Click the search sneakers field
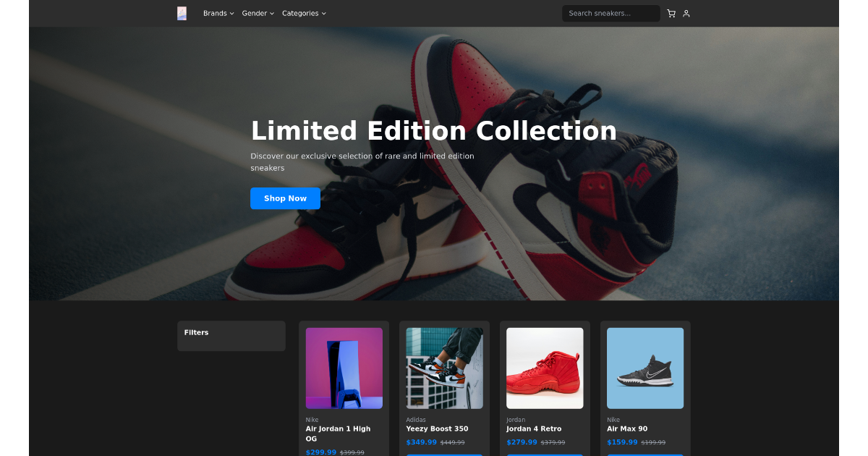868x456 pixels. coord(610,13)
